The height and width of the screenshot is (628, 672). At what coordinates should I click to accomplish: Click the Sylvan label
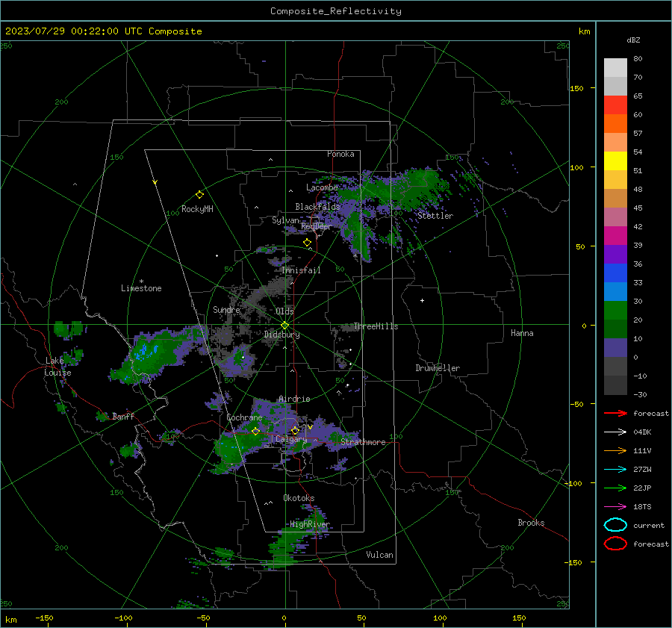click(285, 220)
